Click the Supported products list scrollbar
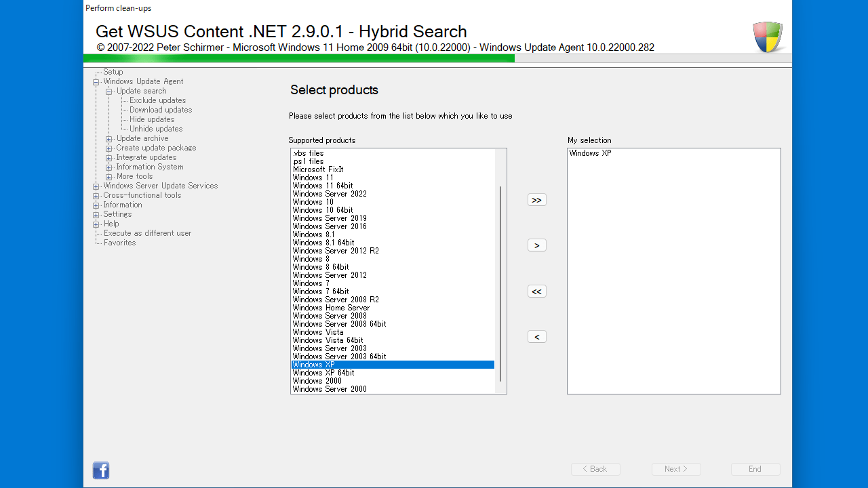The width and height of the screenshot is (868, 488). [500, 284]
